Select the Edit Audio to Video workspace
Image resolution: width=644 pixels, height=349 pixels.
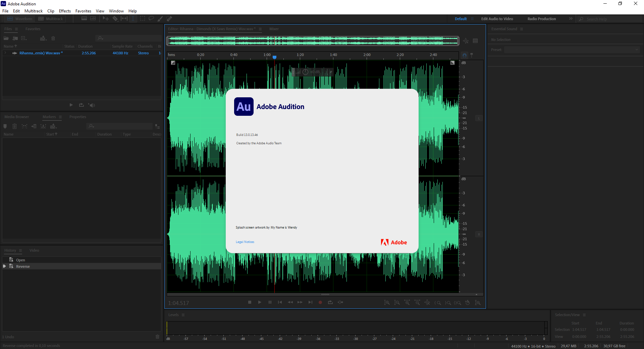[x=497, y=19]
